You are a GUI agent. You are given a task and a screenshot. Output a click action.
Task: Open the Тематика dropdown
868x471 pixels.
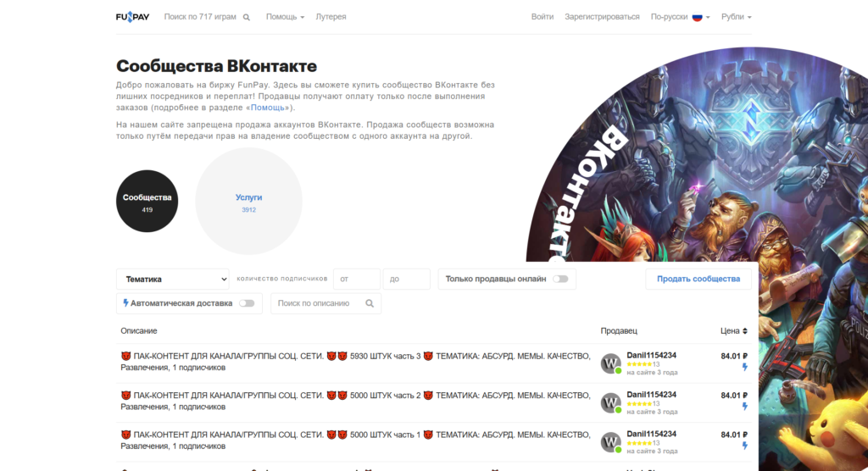tap(173, 279)
